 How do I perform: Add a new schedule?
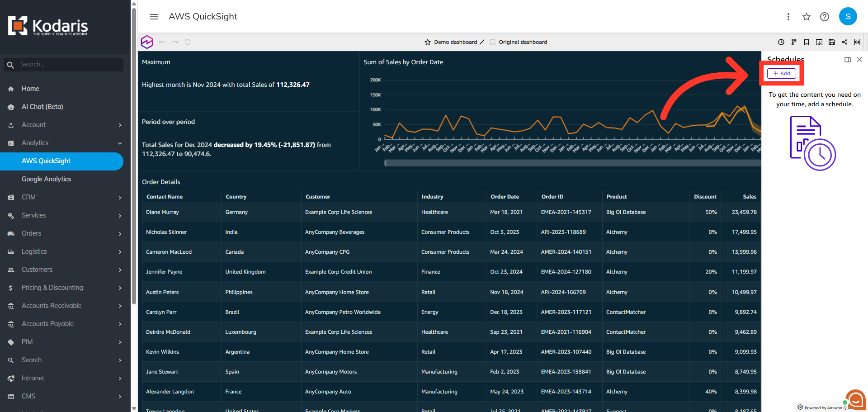coord(782,73)
